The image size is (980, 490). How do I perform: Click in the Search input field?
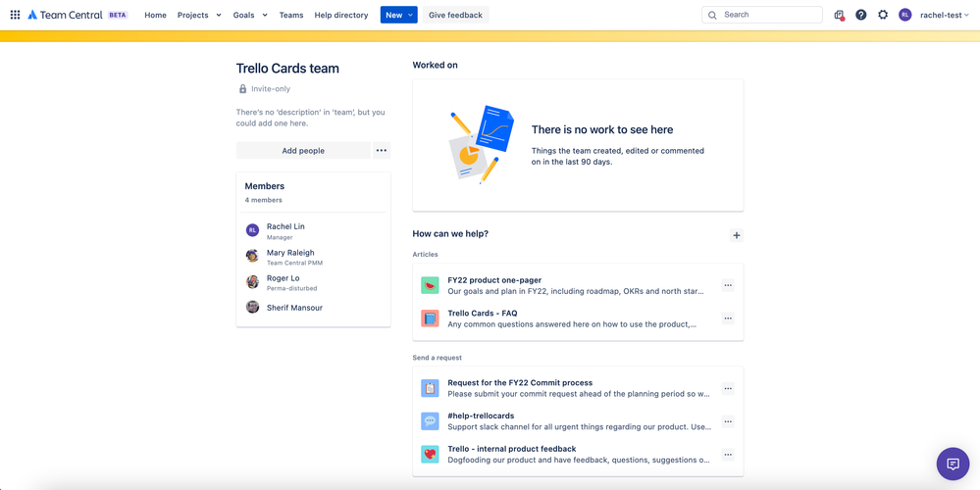pos(762,15)
